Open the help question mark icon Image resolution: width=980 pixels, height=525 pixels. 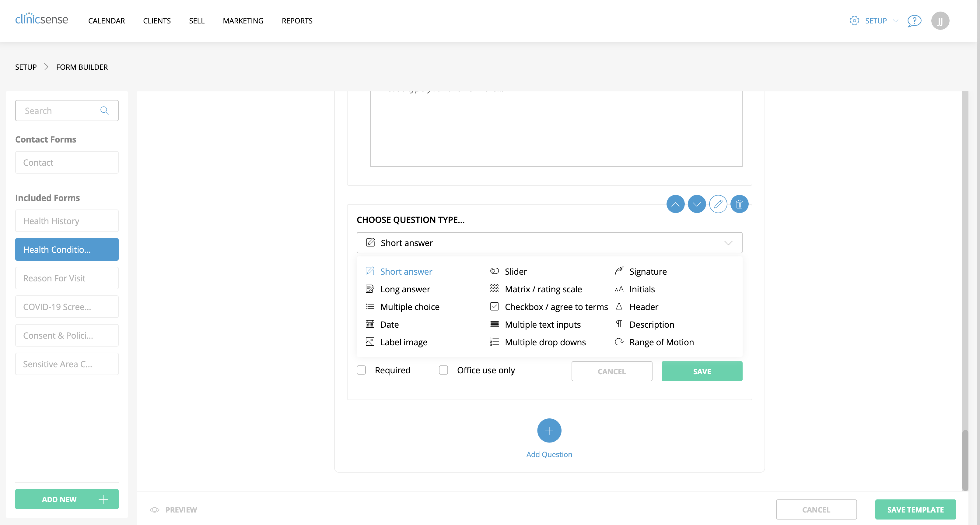pyautogui.click(x=915, y=21)
